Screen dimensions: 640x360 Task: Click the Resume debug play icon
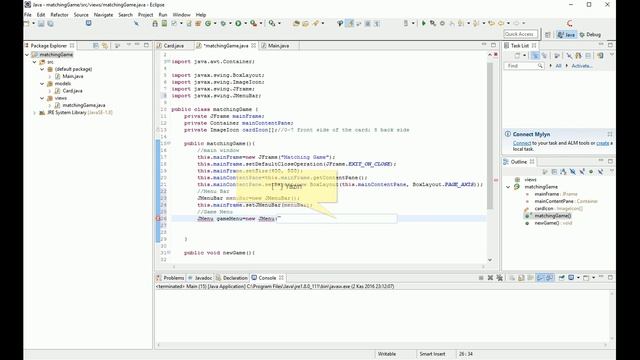pos(424,23)
